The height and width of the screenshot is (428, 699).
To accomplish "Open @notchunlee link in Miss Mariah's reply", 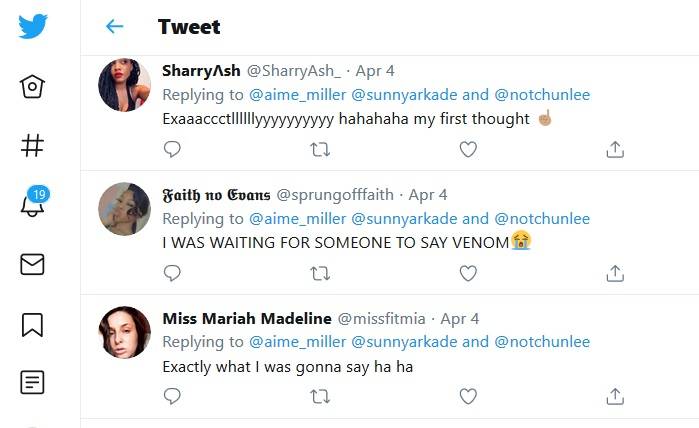I will (x=542, y=342).
